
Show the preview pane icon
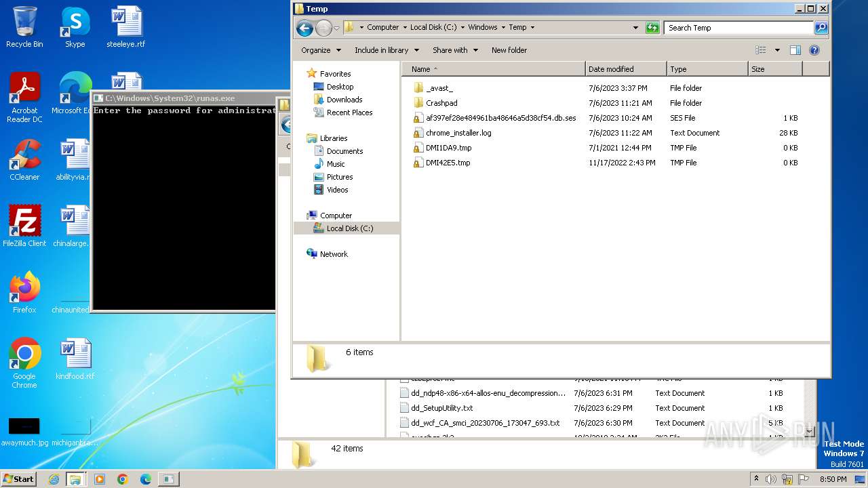point(795,50)
